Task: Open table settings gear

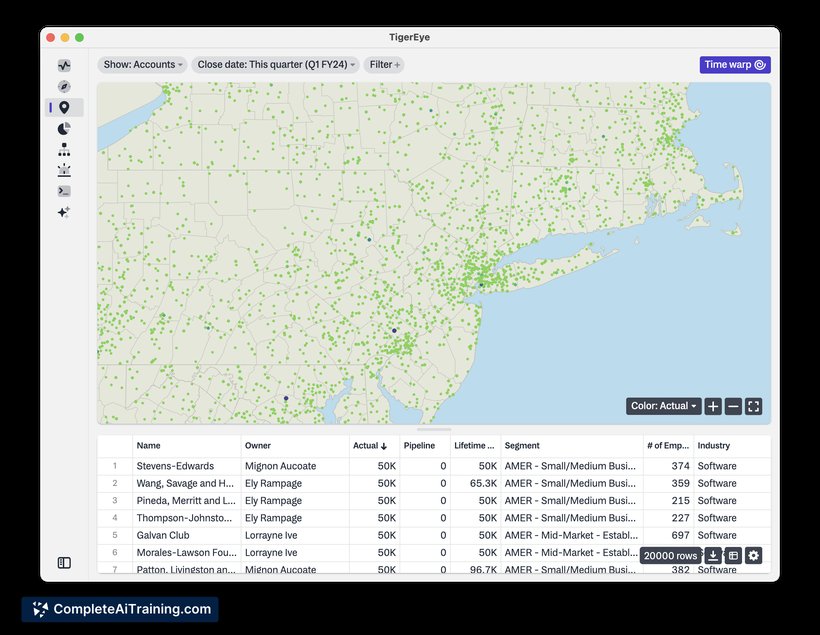Action: [753, 555]
